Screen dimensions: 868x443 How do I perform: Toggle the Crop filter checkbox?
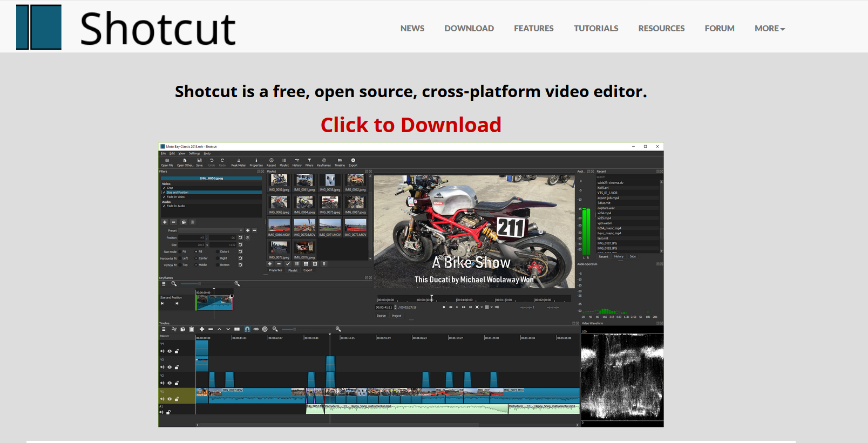(x=164, y=188)
